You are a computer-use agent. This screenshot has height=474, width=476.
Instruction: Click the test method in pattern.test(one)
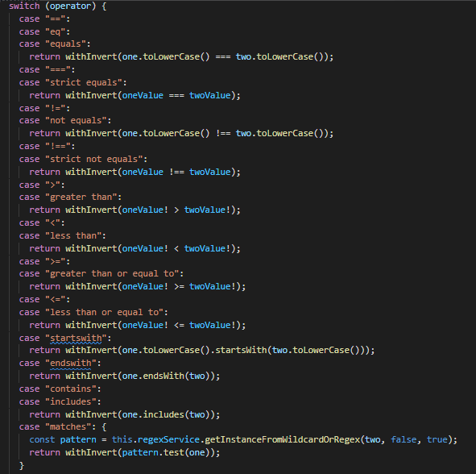click(x=174, y=453)
